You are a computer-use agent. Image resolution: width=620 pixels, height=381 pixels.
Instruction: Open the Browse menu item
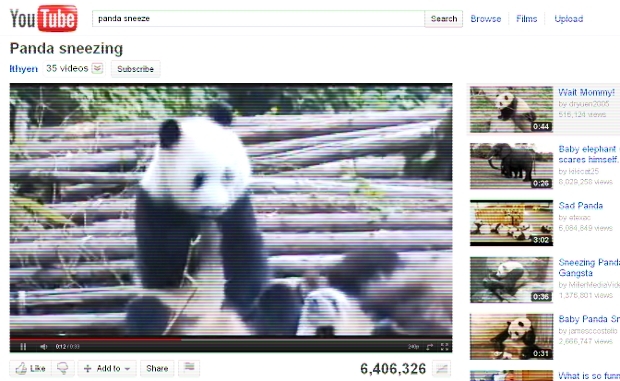tap(486, 19)
